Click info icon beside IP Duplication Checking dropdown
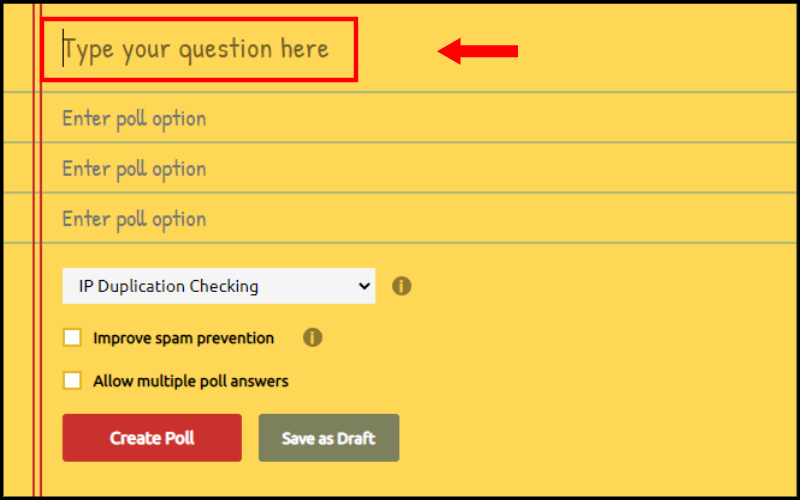This screenshot has height=500, width=800. pos(402,286)
